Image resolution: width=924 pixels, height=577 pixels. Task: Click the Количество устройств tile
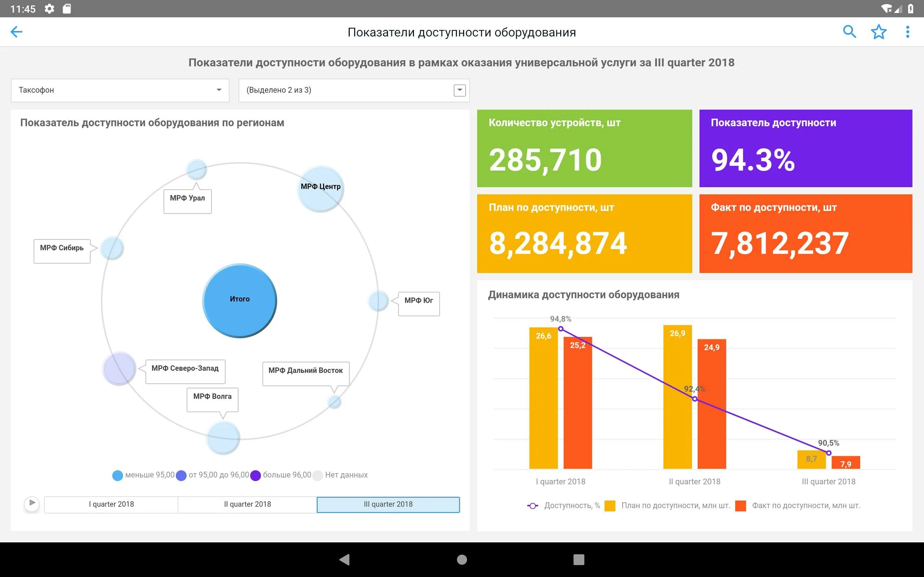click(584, 149)
